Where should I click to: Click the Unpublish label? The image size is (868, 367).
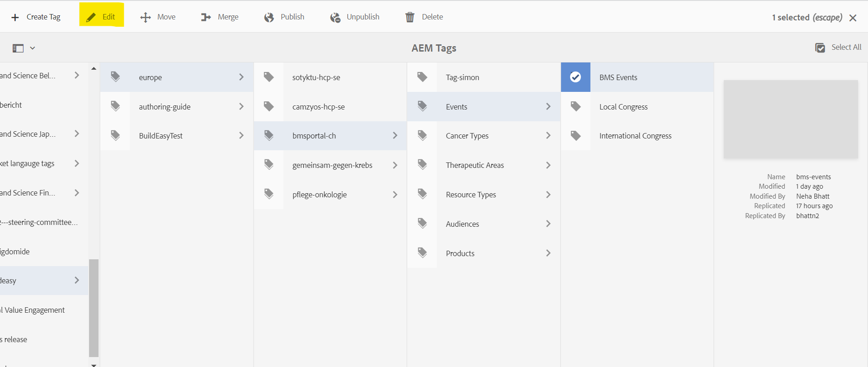click(x=363, y=17)
